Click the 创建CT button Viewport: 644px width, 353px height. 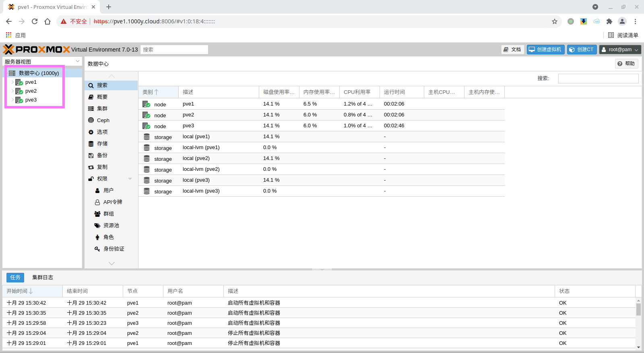pos(582,50)
